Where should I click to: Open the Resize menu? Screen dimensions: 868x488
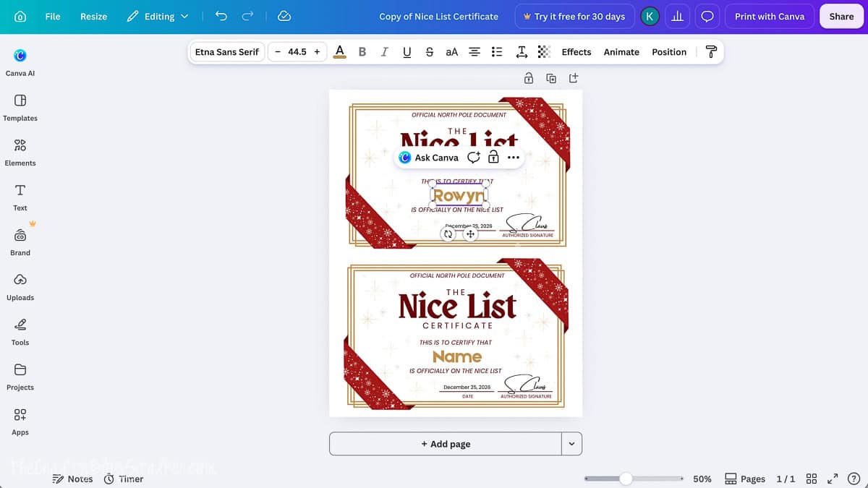[x=93, y=16]
